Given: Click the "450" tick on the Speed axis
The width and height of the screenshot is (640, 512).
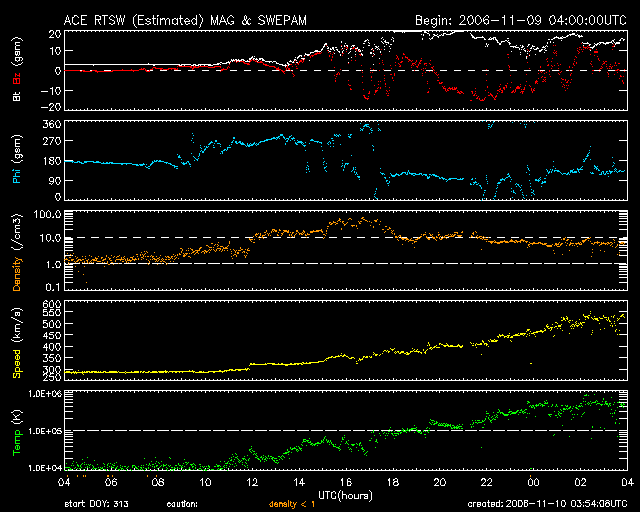Looking at the screenshot, I should 52,336.
